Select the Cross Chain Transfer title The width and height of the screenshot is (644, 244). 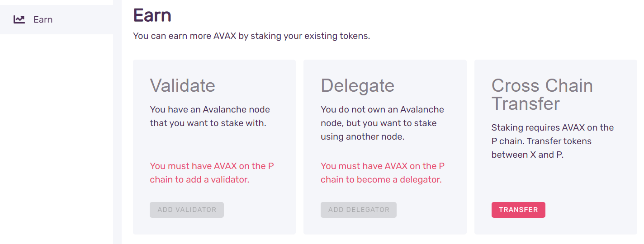point(542,94)
